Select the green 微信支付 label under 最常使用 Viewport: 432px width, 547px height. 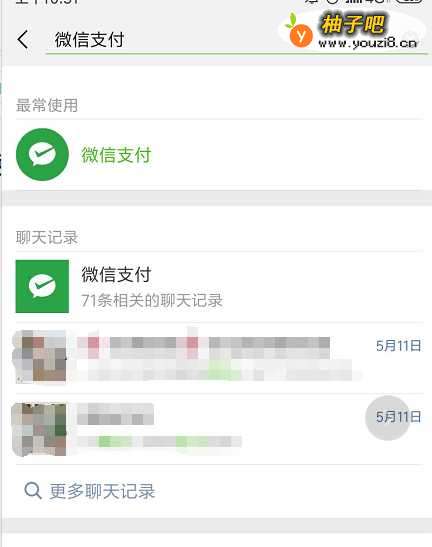tap(116, 155)
